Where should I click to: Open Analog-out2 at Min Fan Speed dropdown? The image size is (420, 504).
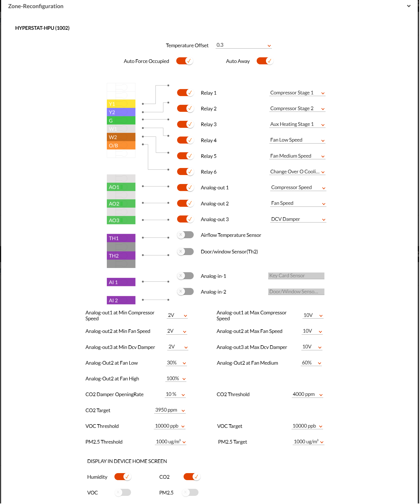(x=177, y=331)
